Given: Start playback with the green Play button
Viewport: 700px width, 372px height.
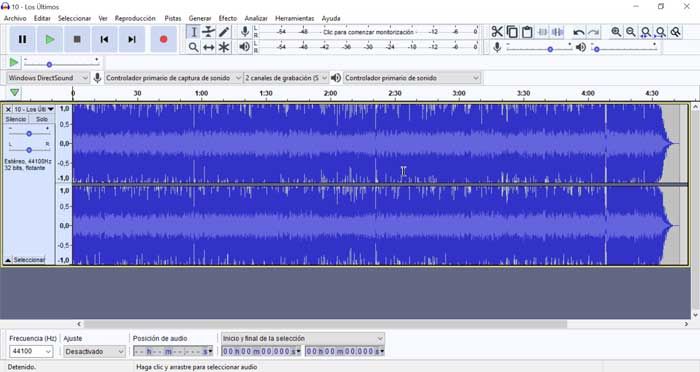Looking at the screenshot, I should (50, 39).
